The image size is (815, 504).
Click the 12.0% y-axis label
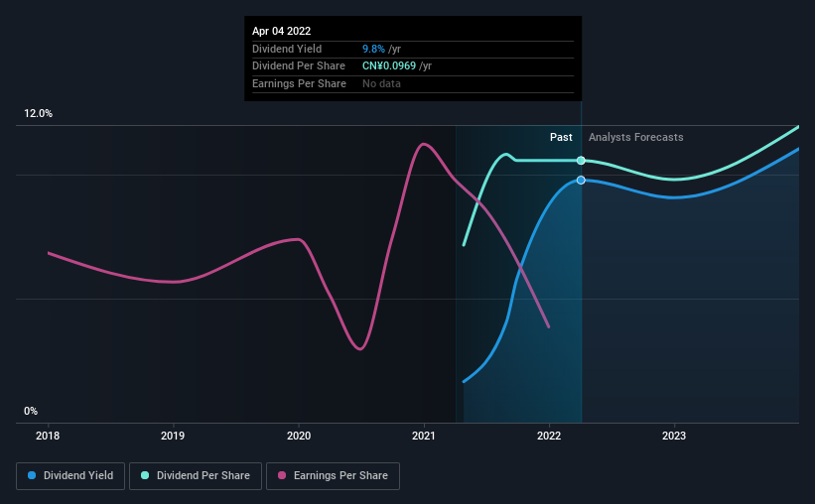38,114
